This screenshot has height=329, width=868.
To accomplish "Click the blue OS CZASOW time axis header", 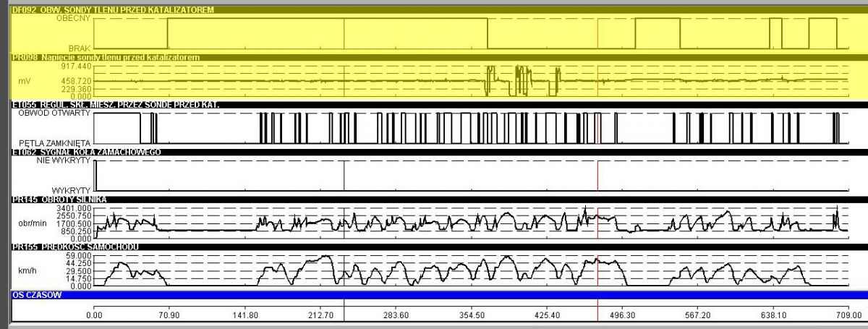I will click(x=439, y=295).
